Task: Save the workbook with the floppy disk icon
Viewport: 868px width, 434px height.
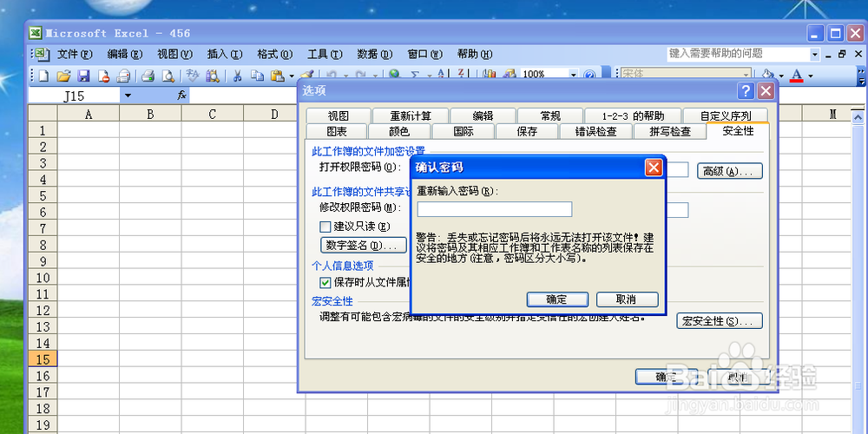Action: pos(83,76)
